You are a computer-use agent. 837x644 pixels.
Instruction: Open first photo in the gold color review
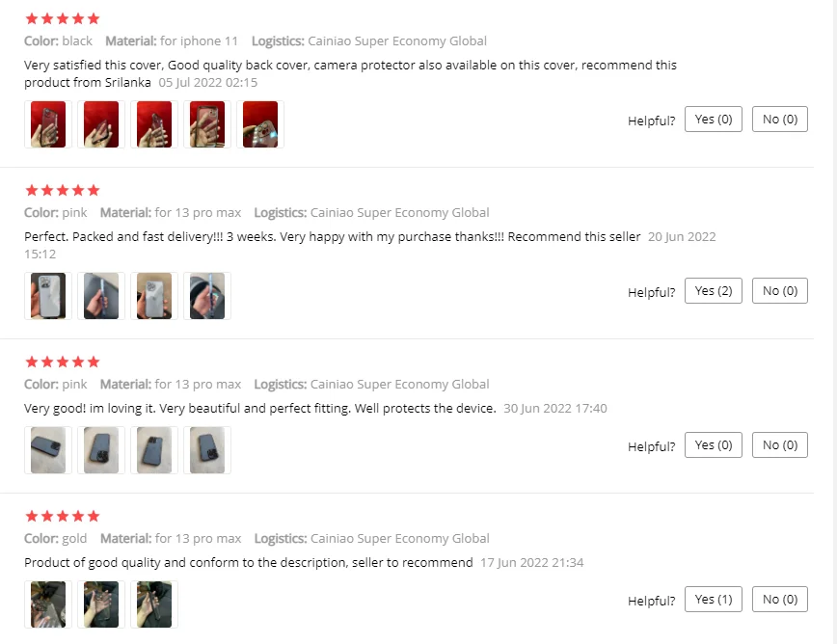pyautogui.click(x=48, y=604)
